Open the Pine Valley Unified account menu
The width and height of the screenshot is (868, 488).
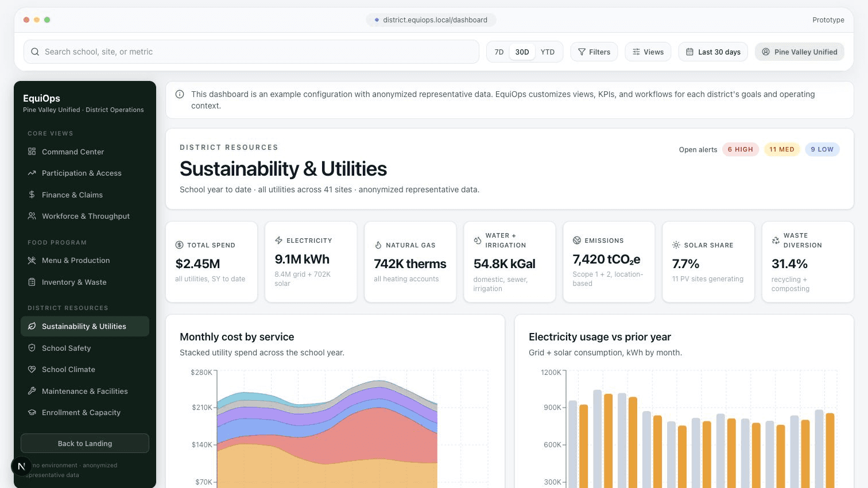pyautogui.click(x=799, y=52)
